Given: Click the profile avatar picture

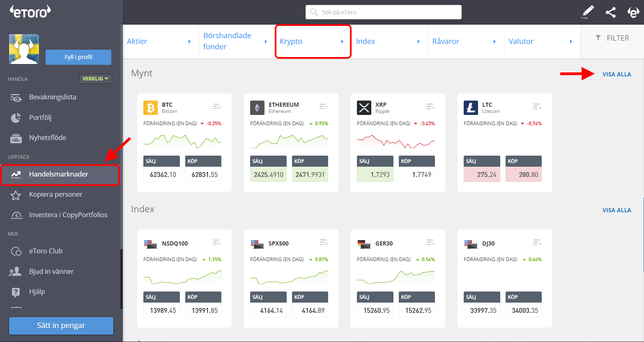Looking at the screenshot, I should pos(24,49).
